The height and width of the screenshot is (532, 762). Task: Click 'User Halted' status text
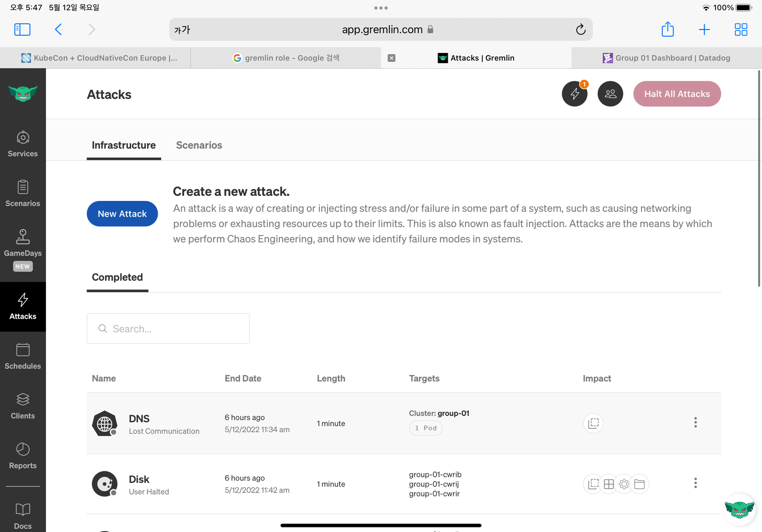[149, 492]
